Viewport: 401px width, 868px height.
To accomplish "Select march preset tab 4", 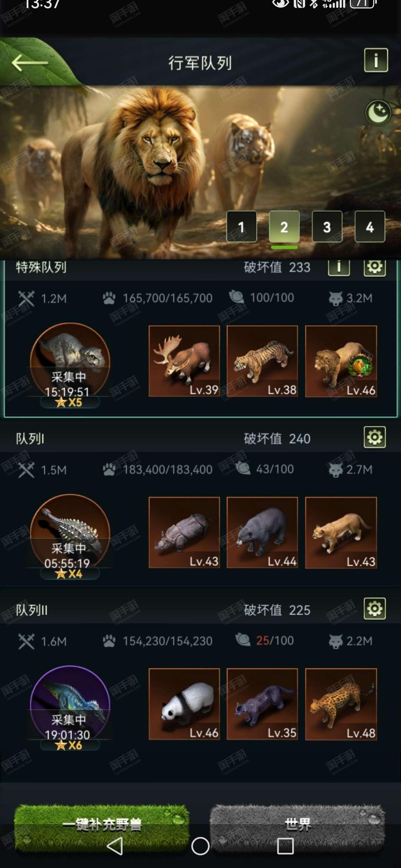I will pyautogui.click(x=370, y=227).
